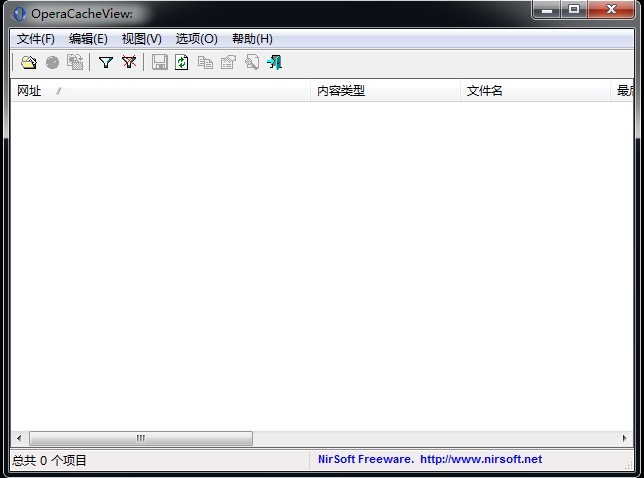Click the copy selected cache files icon
Image resolution: width=644 pixels, height=478 pixels.
click(x=75, y=62)
